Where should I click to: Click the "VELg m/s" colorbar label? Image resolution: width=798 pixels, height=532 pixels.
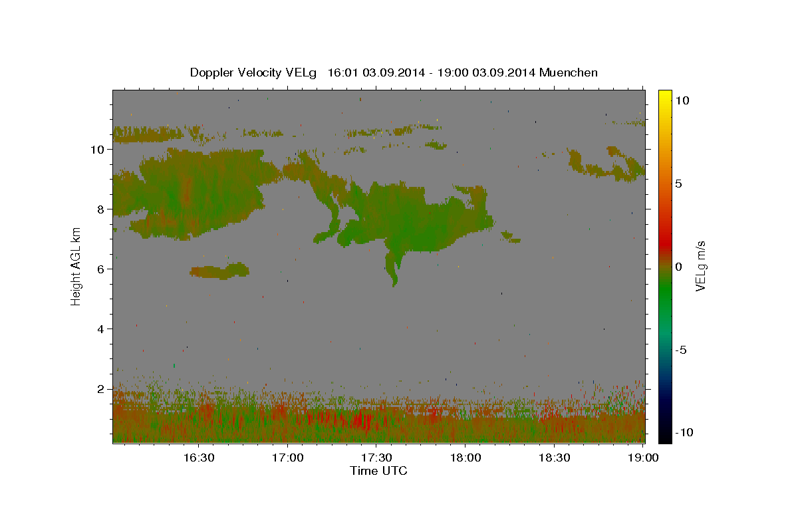tap(700, 266)
